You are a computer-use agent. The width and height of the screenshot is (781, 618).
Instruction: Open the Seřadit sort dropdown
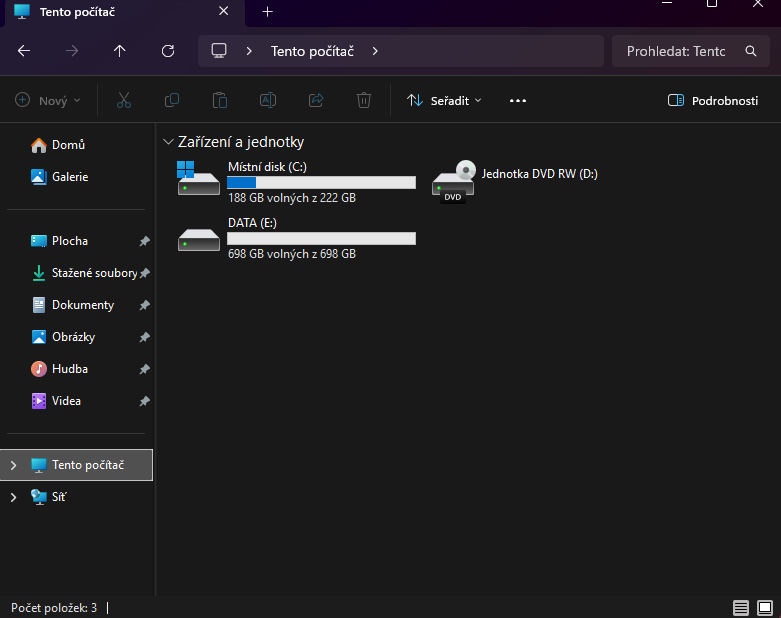444,101
